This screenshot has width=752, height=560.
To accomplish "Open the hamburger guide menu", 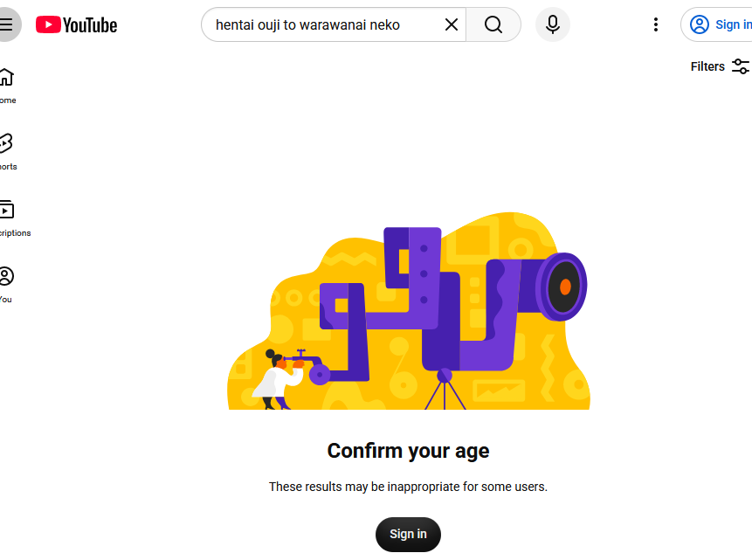I will [7, 24].
